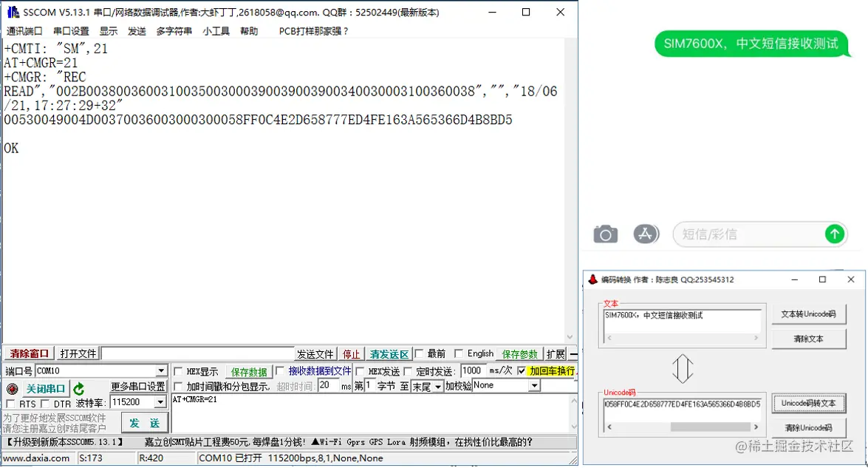Image resolution: width=868 pixels, height=468 pixels.
Task: Open the 波特率 115200 dropdown
Action: (160, 402)
